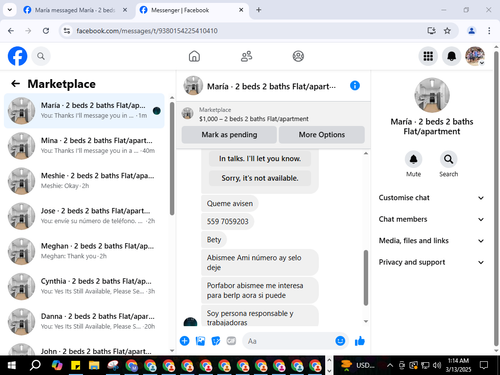Open Windows Start menu
Screen dimensions: 500x375
click(11, 365)
